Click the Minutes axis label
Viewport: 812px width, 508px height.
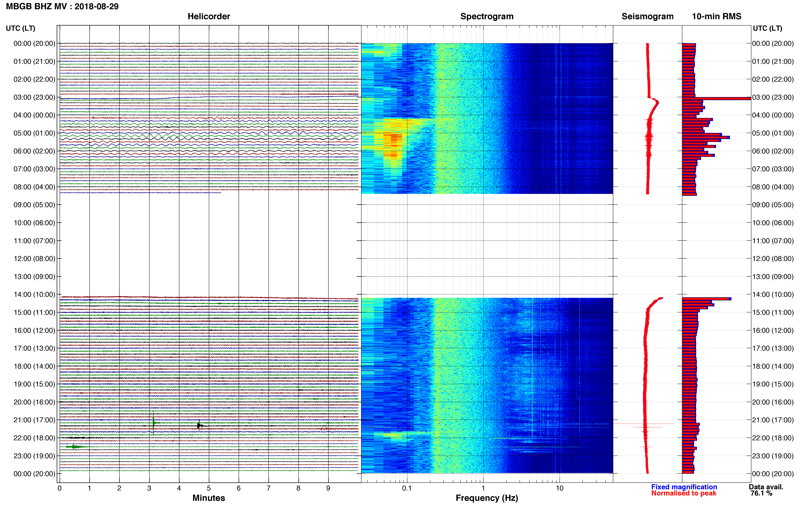point(209,498)
